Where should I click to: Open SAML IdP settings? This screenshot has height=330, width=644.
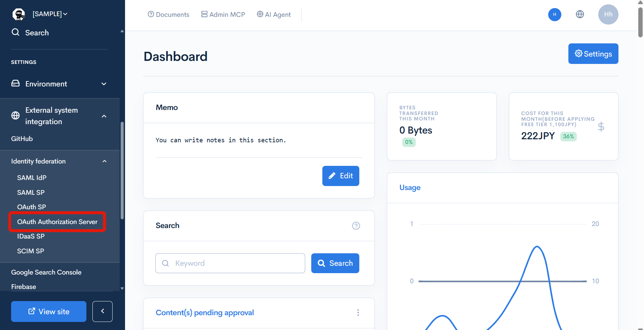pos(32,178)
